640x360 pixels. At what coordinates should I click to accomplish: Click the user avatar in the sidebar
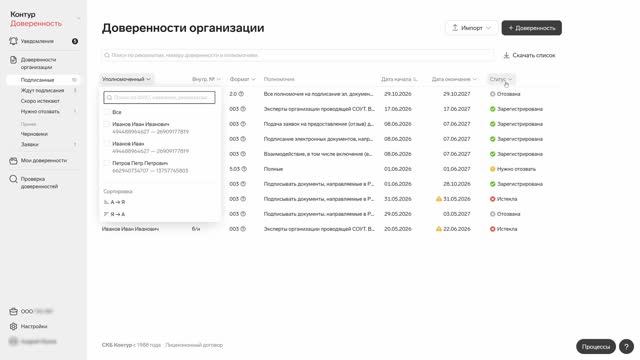pos(13,341)
